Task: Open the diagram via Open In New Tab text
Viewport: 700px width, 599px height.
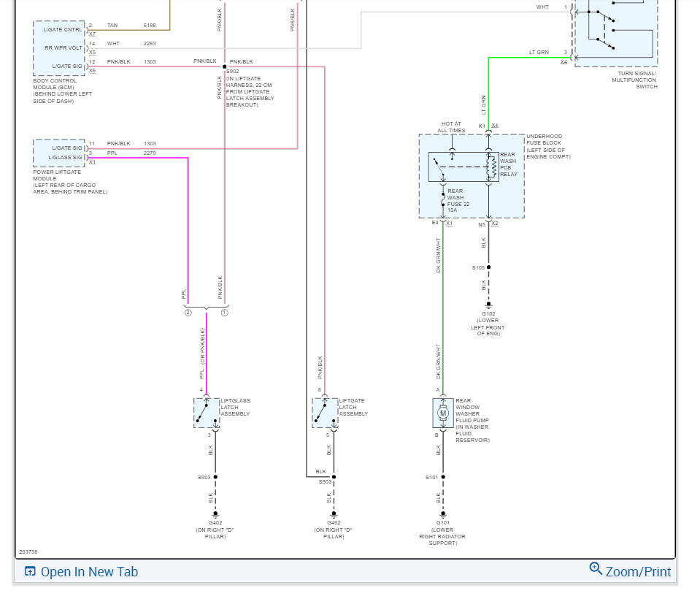Action: pyautogui.click(x=89, y=572)
